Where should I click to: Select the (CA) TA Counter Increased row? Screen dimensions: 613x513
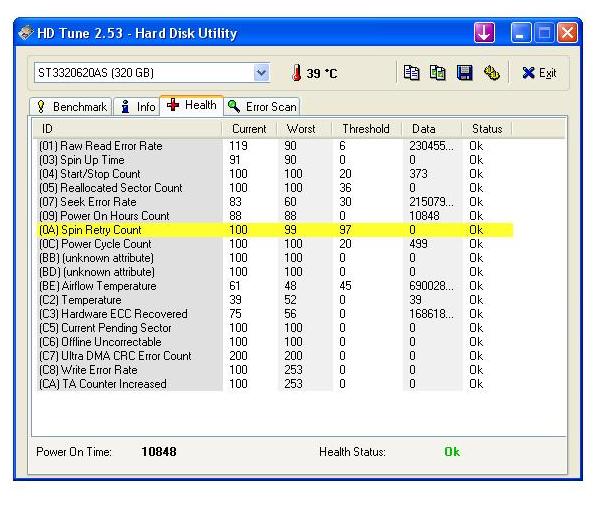[274, 384]
